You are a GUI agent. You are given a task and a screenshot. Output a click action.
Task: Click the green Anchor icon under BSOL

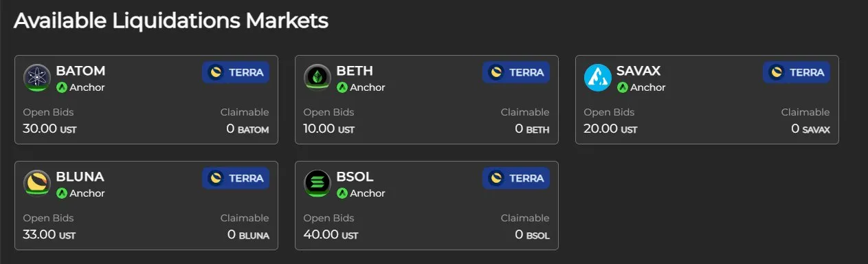pos(342,193)
